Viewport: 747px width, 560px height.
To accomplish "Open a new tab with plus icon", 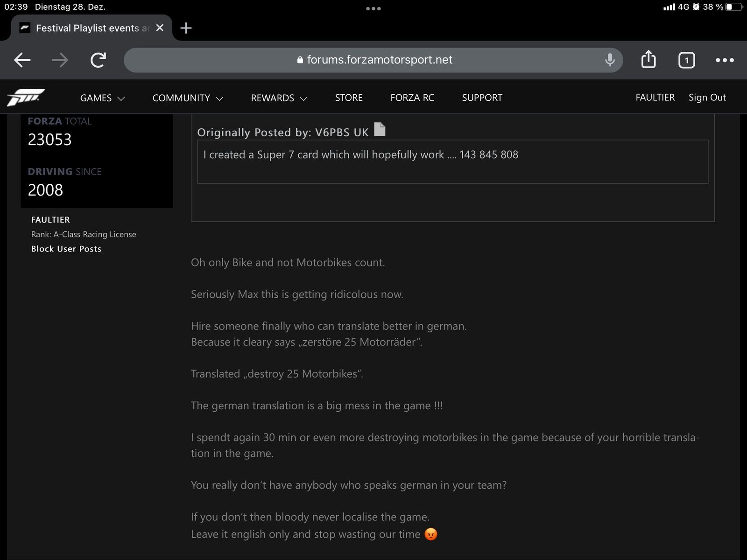I will pos(186,28).
